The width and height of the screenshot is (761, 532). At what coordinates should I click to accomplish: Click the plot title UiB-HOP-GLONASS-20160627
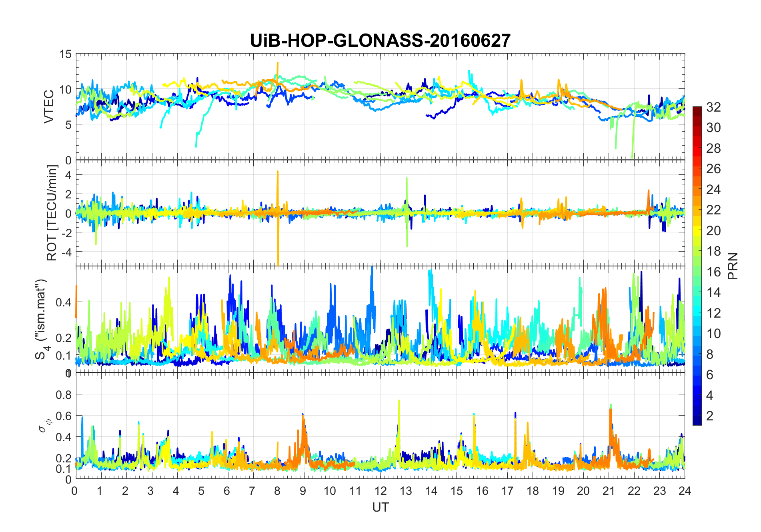tap(380, 41)
